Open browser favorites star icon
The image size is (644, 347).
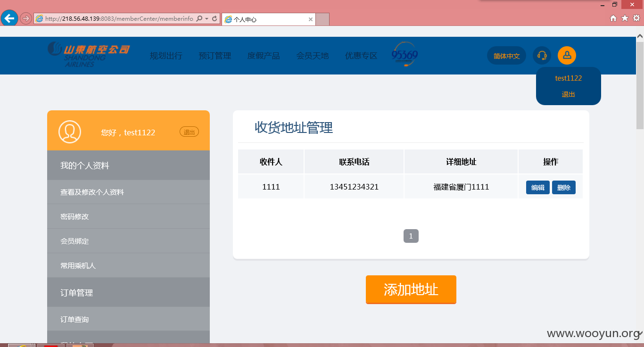(x=625, y=18)
